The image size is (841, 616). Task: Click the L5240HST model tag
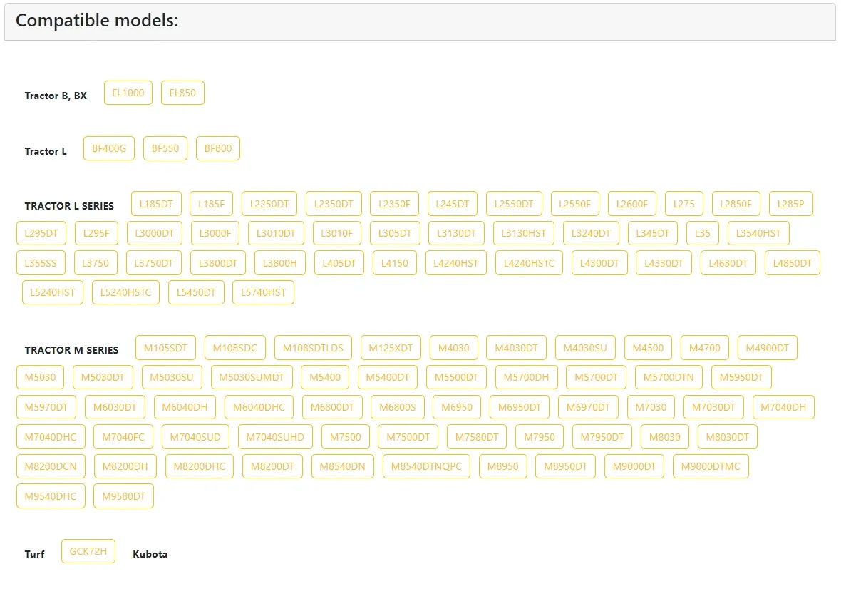point(53,292)
